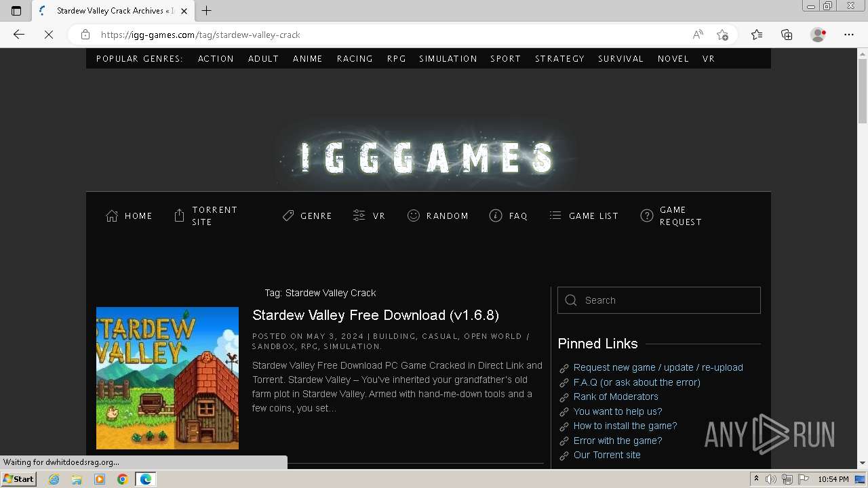This screenshot has width=868, height=488.
Task: Click the search magnifier icon
Action: tap(571, 300)
